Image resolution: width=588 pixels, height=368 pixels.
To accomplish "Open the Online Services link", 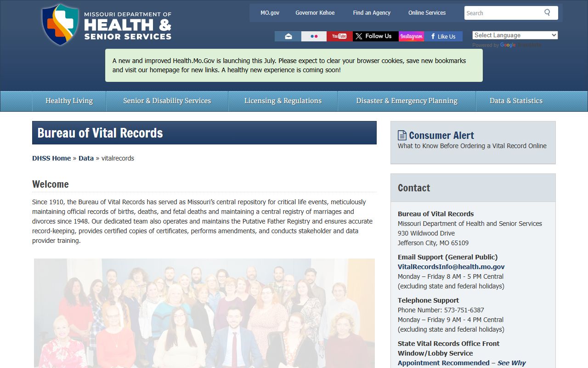I will click(427, 13).
